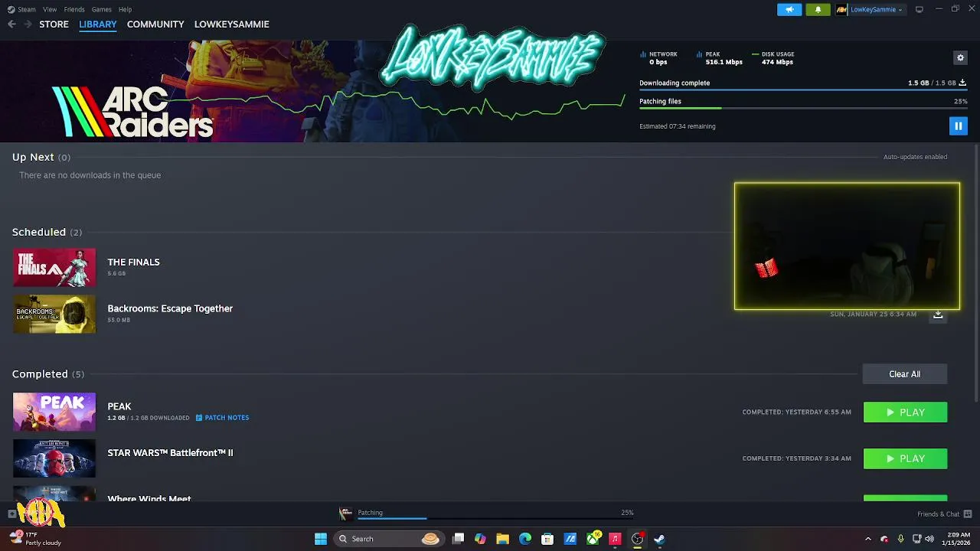Open File Explorer from the taskbar
The width and height of the screenshot is (980, 551).
click(502, 539)
